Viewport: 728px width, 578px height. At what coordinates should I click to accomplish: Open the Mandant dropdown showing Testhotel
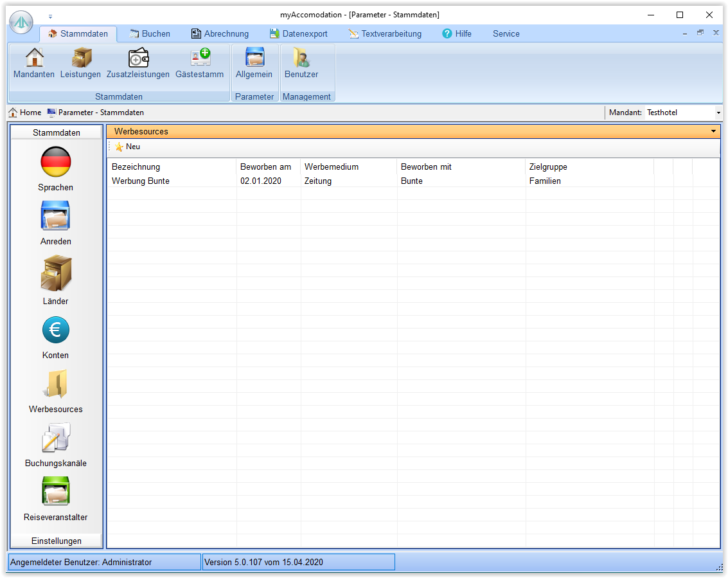click(718, 113)
